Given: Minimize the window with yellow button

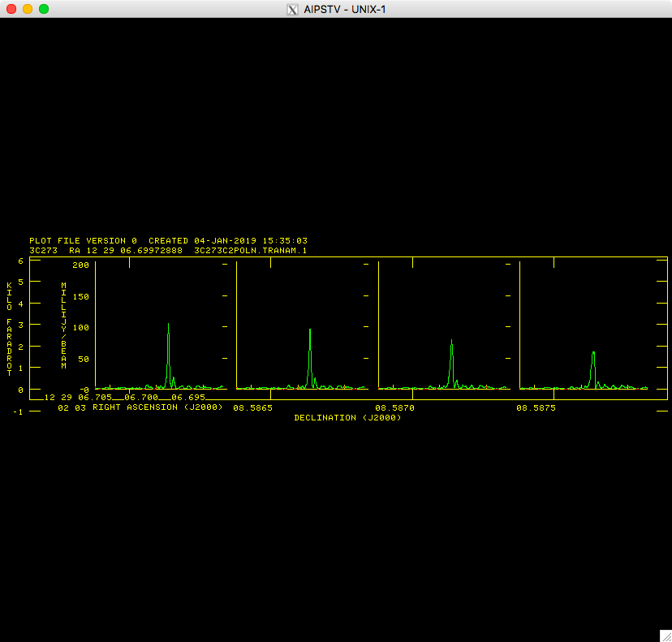Looking at the screenshot, I should point(27,9).
